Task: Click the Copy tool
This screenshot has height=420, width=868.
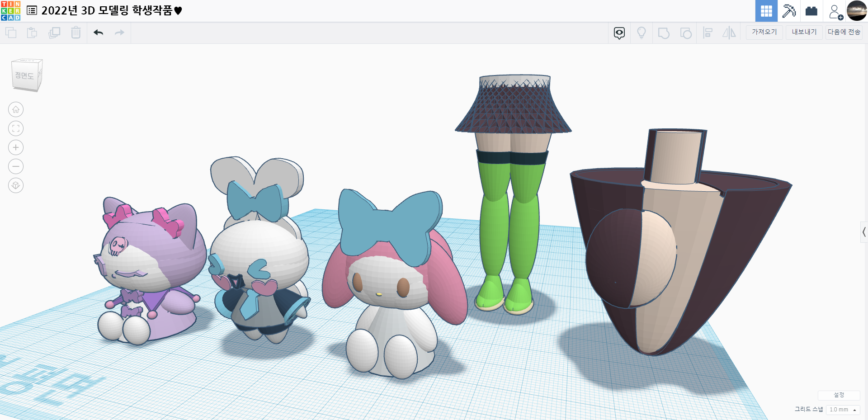Action: click(x=11, y=33)
